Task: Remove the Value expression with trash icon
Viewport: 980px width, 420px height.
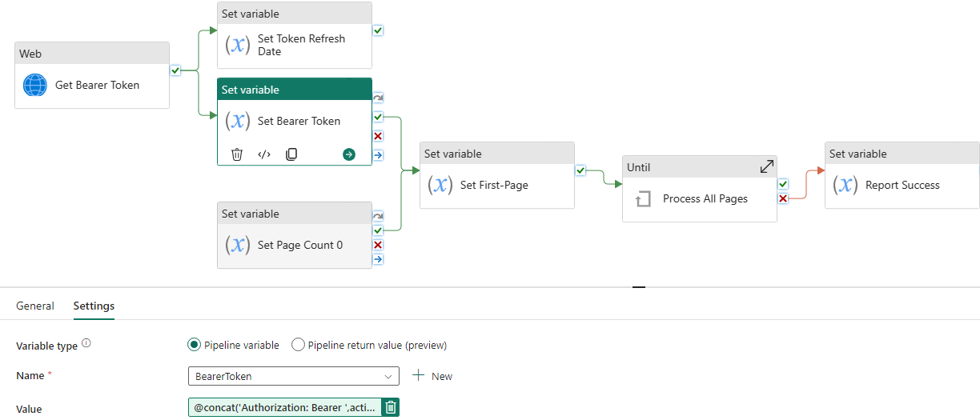Action: [390, 407]
